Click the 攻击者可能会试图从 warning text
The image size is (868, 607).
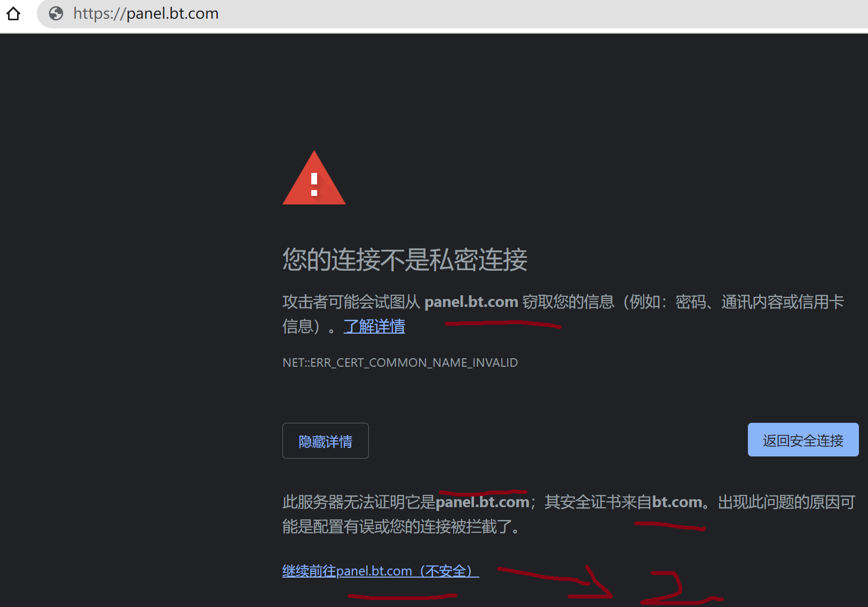[x=351, y=302]
